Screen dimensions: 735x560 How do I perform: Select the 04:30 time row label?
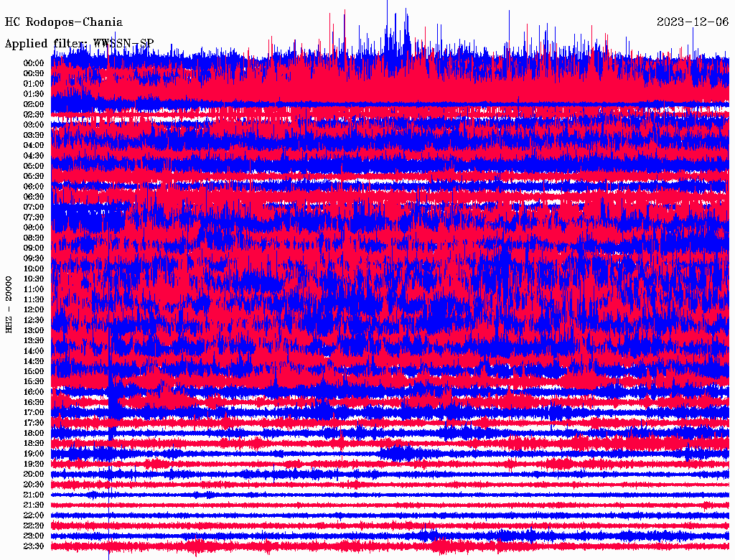tap(34, 156)
